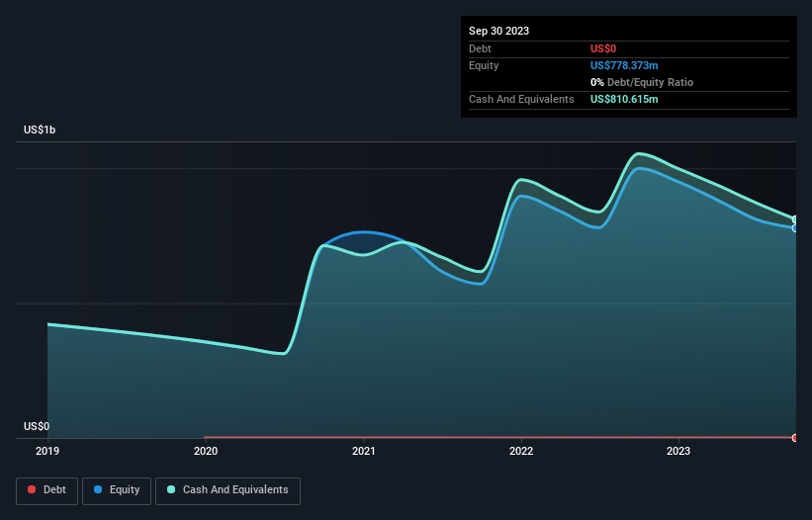
Task: Click the 2022 axis label
Action: tap(521, 451)
